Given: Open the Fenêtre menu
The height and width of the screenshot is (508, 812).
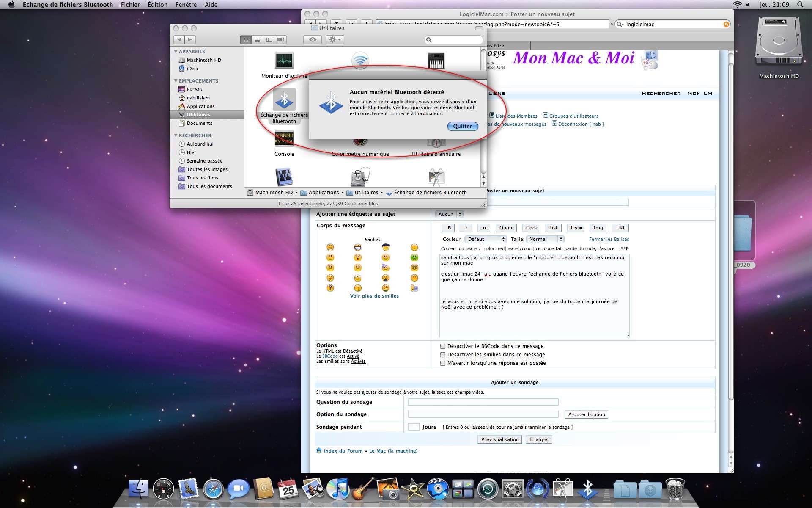Looking at the screenshot, I should click(186, 4).
